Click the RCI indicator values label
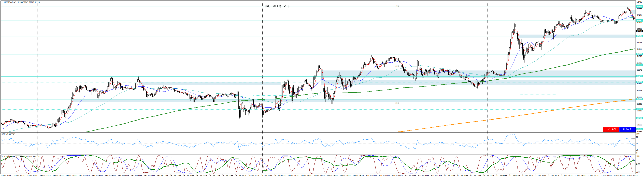 [20, 157]
